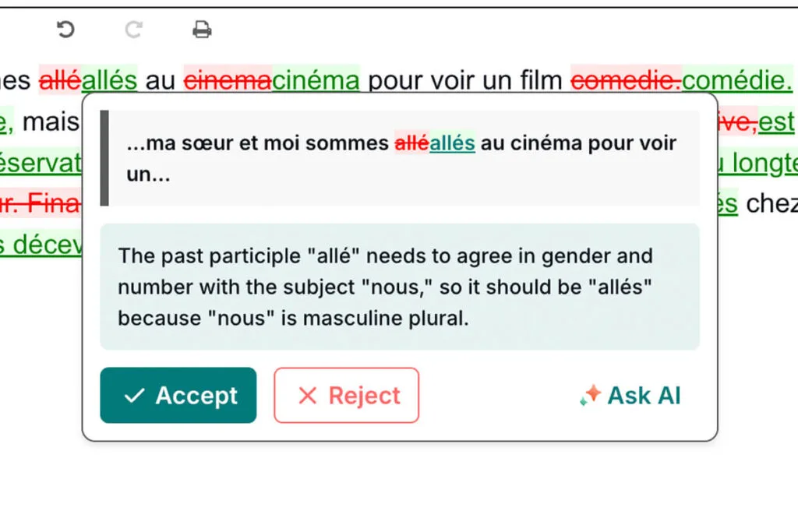Click the green "est" suggestion at right edge
798x532 pixels.
776,122
